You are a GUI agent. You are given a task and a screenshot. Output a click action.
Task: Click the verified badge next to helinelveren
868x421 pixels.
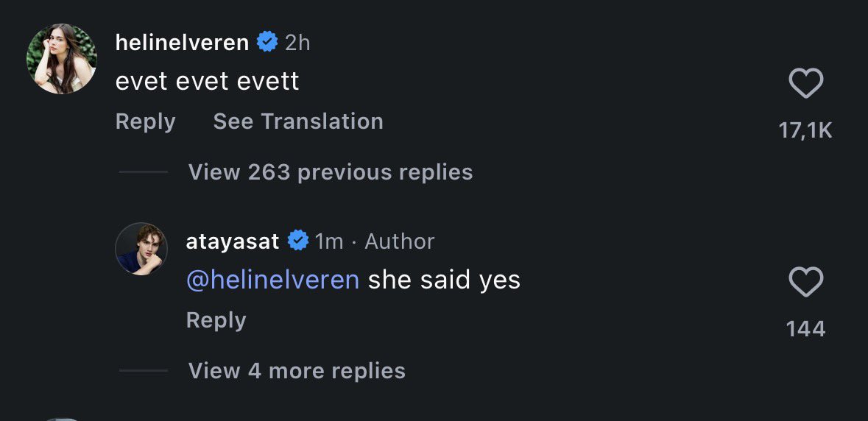pyautogui.click(x=267, y=42)
